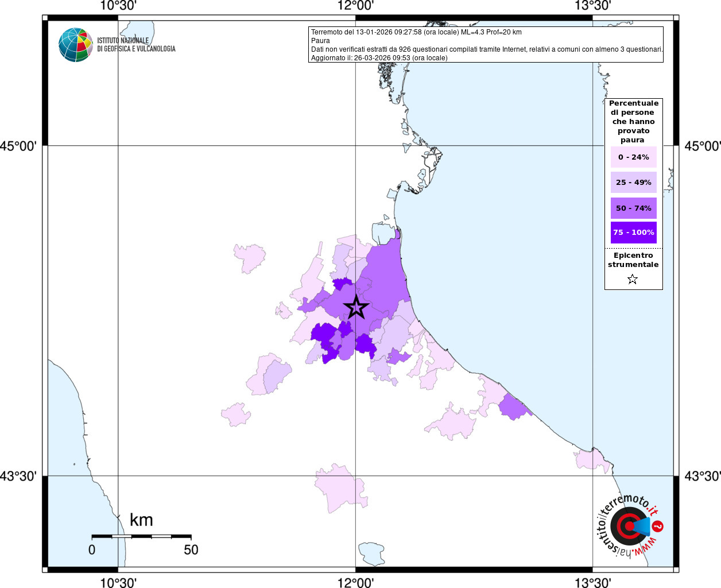The height and width of the screenshot is (588, 721).
Task: Click the black epicenter star on the map
Action: pos(356,307)
